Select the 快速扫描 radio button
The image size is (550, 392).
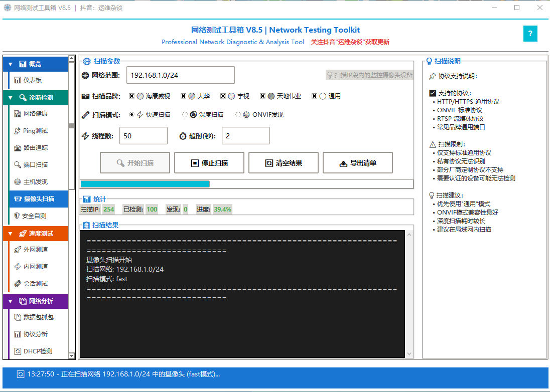(x=131, y=115)
